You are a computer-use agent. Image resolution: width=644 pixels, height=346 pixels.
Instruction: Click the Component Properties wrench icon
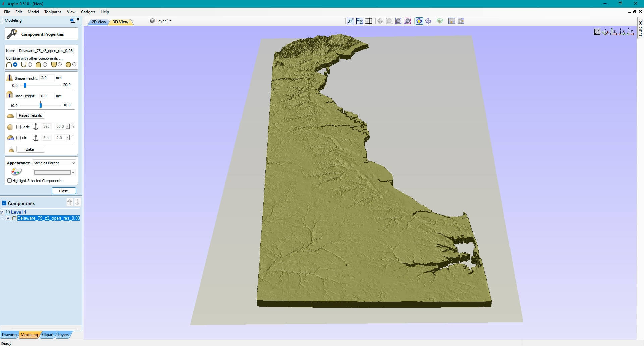click(x=12, y=34)
